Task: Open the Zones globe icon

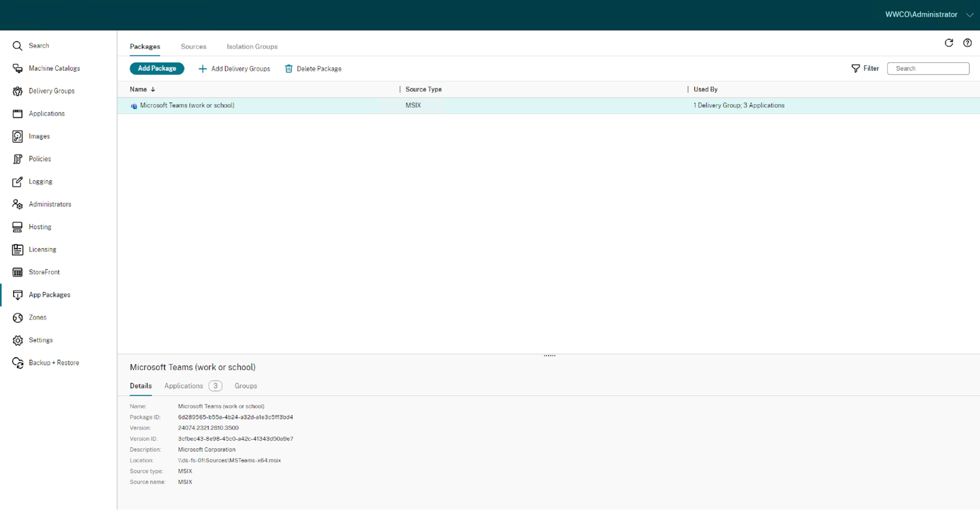Action: coord(18,318)
